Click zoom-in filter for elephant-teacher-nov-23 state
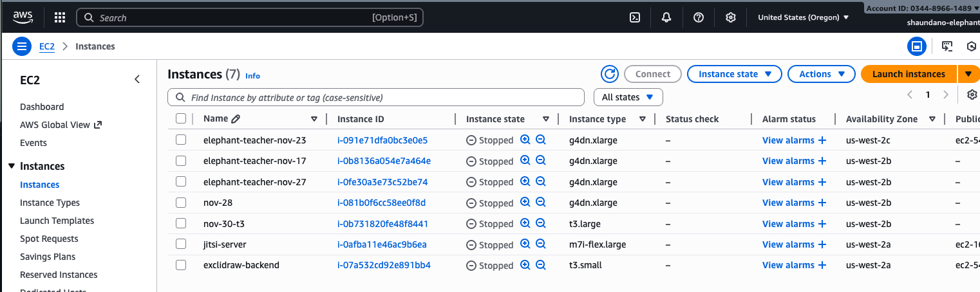The image size is (980, 292). 525,140
